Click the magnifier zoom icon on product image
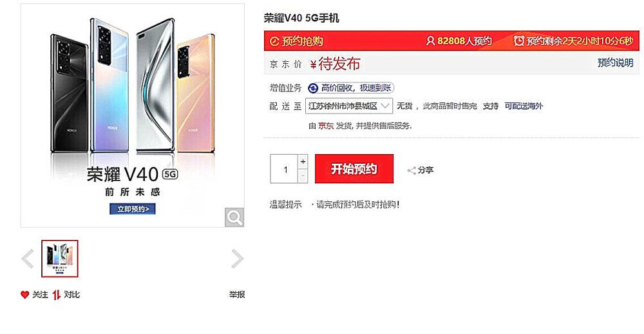This screenshot has height=334, width=644. [x=234, y=217]
